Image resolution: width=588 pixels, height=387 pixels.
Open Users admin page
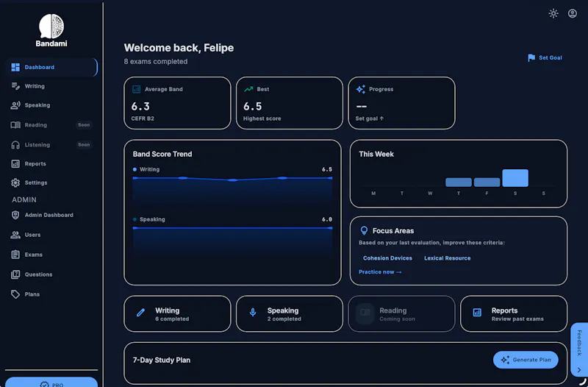click(51, 235)
